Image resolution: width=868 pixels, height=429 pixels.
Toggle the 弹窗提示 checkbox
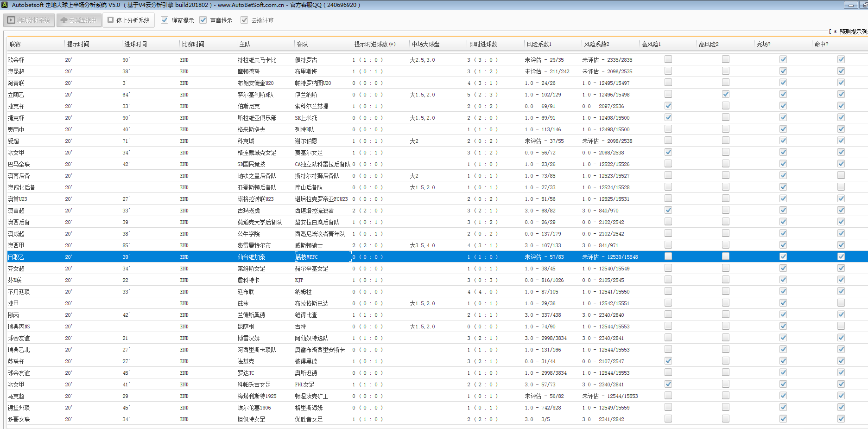coord(165,20)
